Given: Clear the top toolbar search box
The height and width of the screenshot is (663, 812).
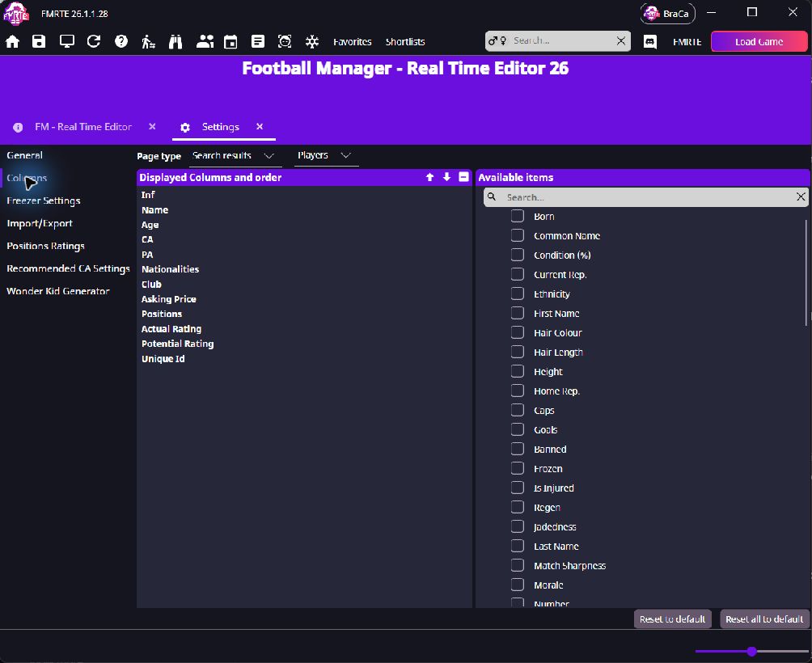Looking at the screenshot, I should pyautogui.click(x=621, y=41).
